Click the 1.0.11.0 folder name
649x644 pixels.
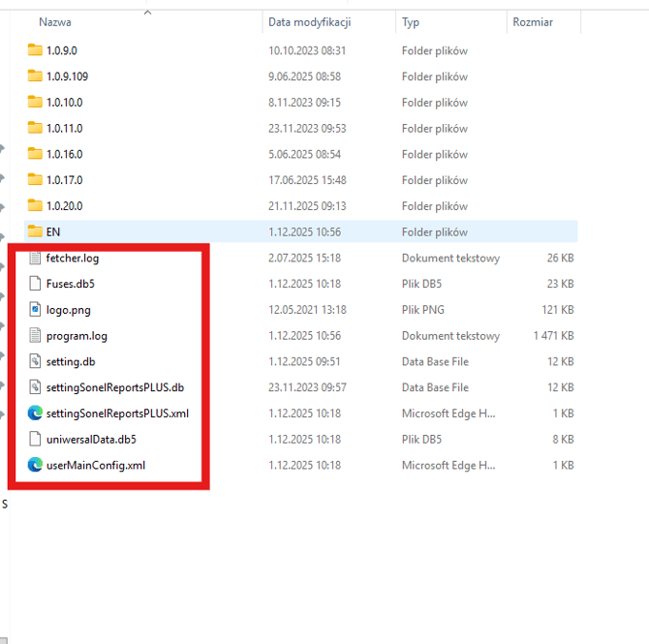point(65,129)
